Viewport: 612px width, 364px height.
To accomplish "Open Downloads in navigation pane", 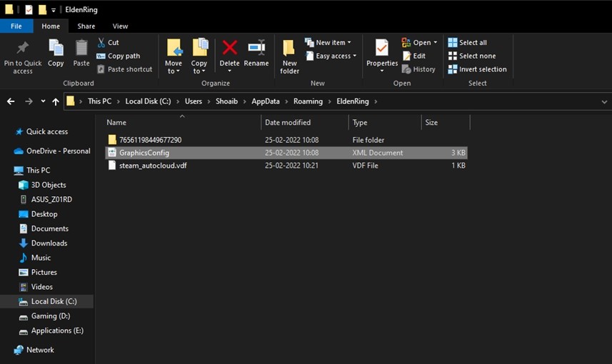I will [x=44, y=243].
